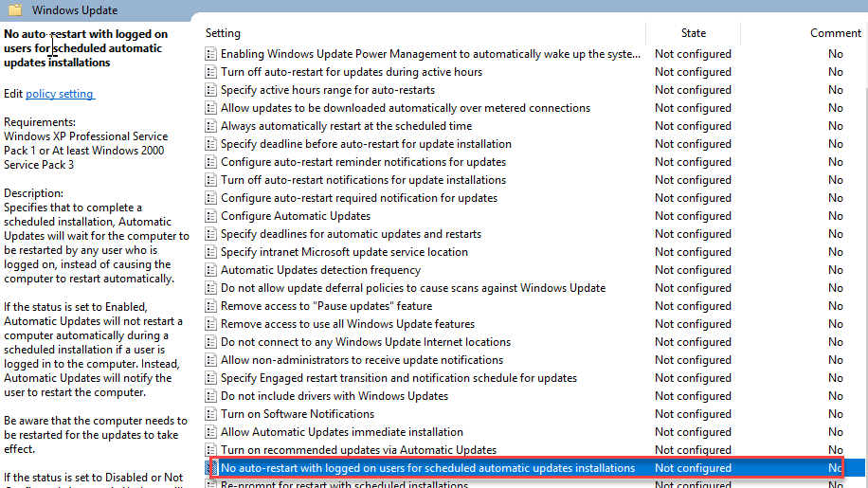Select the Configure Automatic Updates setting
The width and height of the screenshot is (868, 488).
point(296,216)
